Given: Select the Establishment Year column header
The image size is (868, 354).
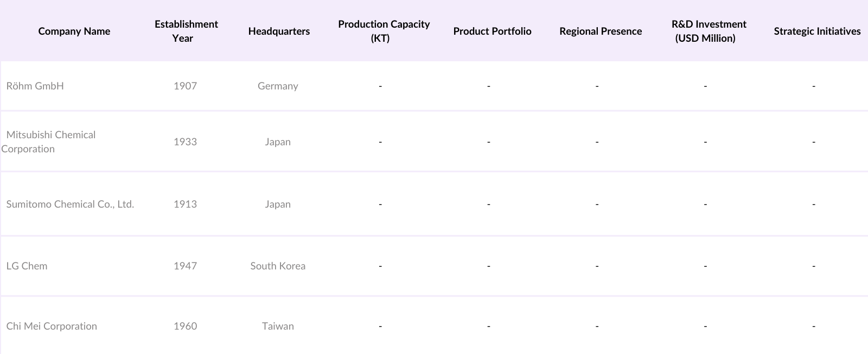Looking at the screenshot, I should pos(186,31).
